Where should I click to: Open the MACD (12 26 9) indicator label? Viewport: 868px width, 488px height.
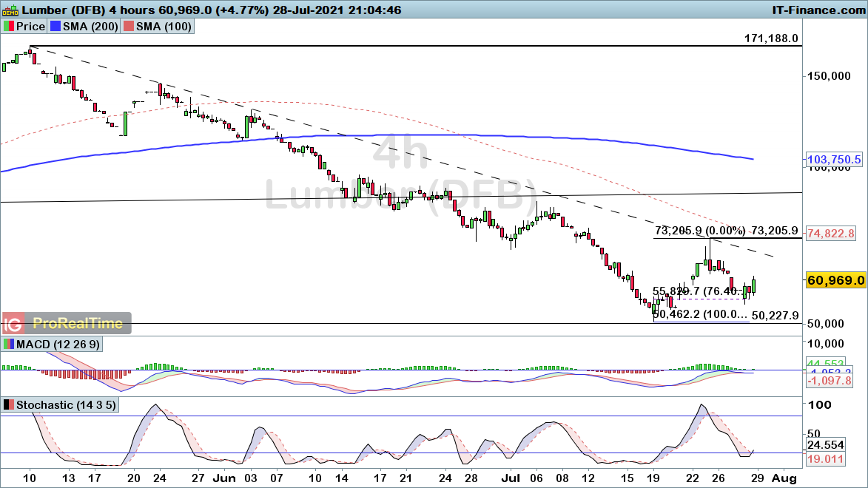[58, 344]
